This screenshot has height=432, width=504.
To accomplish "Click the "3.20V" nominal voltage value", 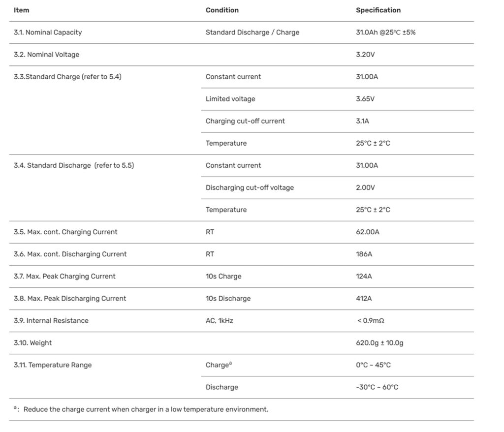I will click(x=365, y=55).
